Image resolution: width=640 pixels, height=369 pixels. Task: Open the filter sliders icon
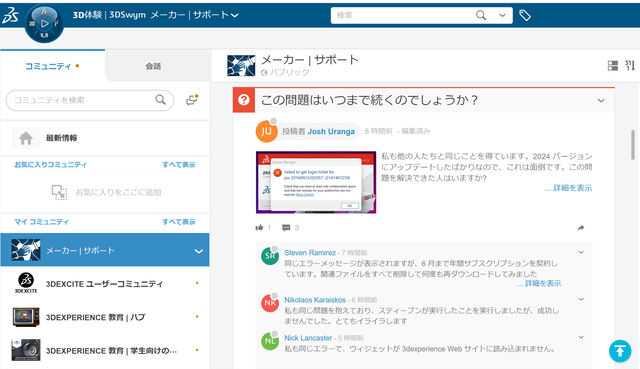(630, 65)
